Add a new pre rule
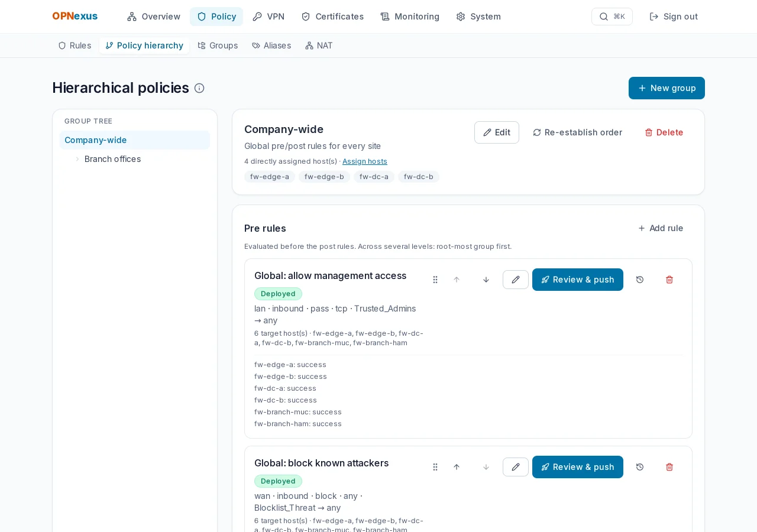757x532 pixels. pyautogui.click(x=661, y=228)
